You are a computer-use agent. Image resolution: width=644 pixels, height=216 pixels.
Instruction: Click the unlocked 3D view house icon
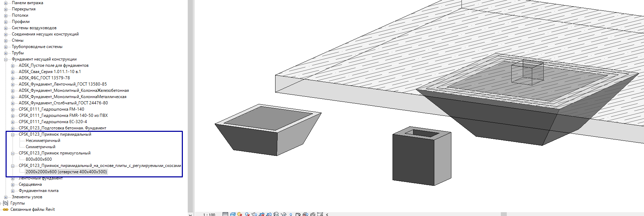pyautogui.click(x=276, y=214)
